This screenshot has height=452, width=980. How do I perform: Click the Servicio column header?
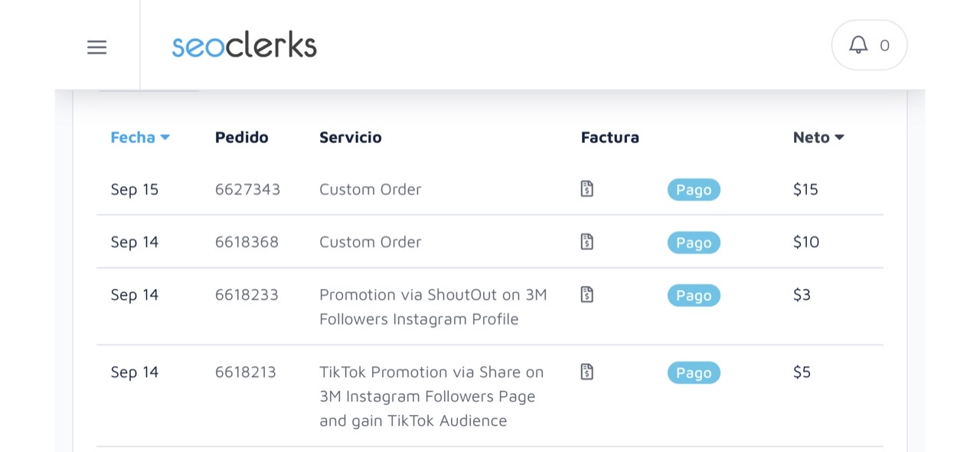click(350, 138)
